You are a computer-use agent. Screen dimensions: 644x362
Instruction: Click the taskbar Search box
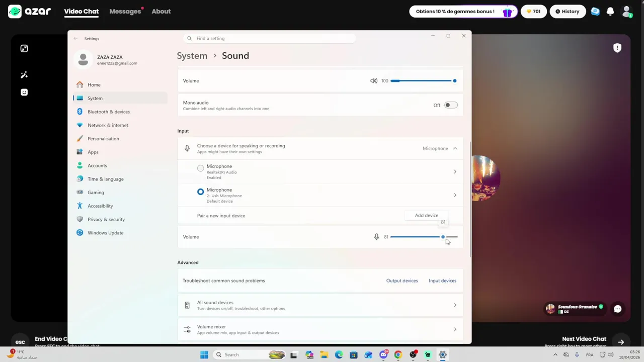point(251,354)
